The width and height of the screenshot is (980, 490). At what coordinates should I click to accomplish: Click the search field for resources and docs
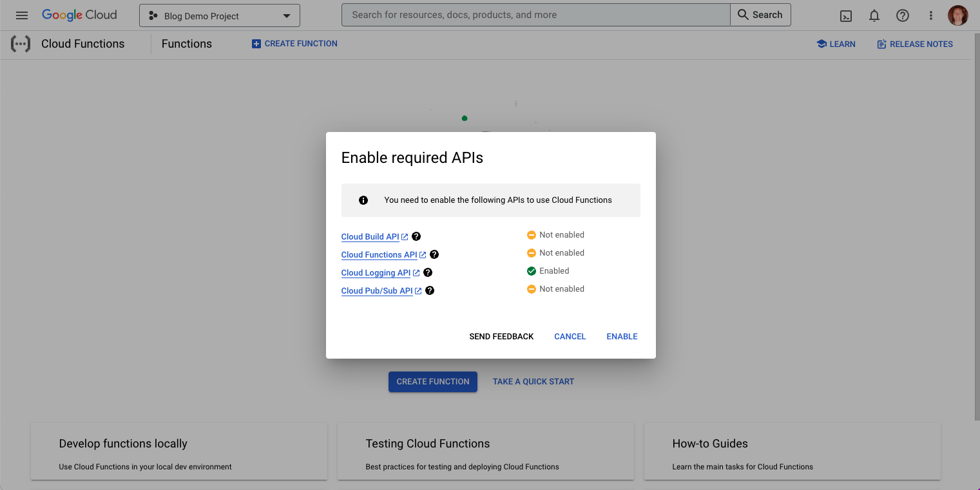pyautogui.click(x=535, y=15)
